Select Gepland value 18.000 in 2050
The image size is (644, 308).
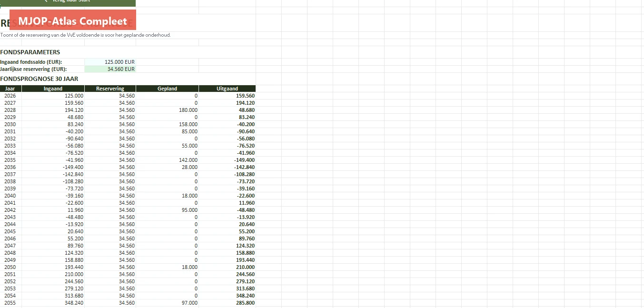tap(167, 267)
